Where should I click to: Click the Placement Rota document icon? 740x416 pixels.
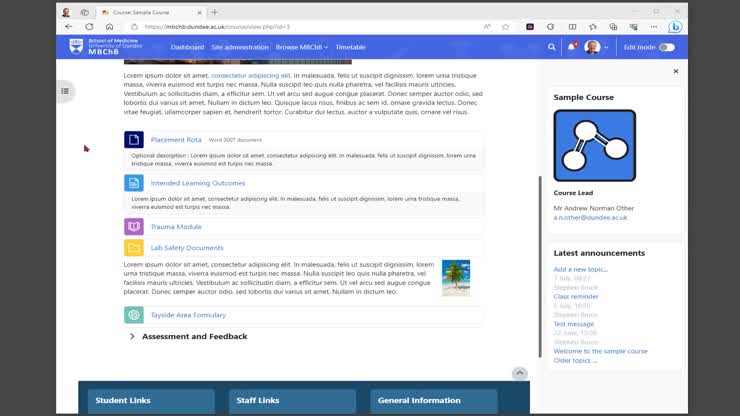pyautogui.click(x=134, y=140)
